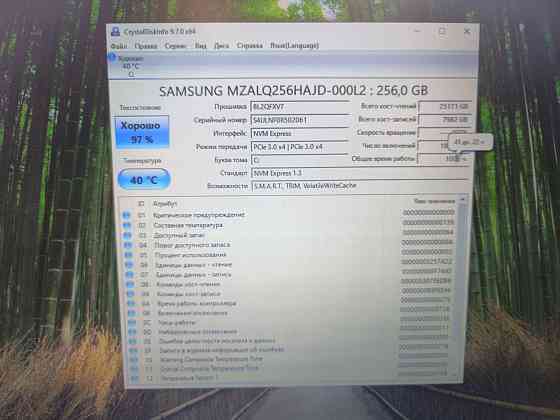
Task: Click the Стандарт field NVM Express 1.3
Action: tap(360, 173)
